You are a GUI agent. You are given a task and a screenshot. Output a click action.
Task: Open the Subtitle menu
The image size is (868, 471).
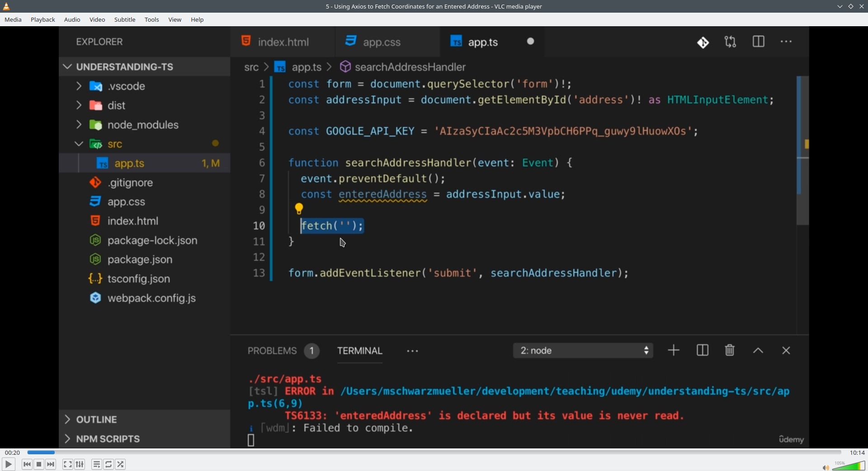pos(125,19)
